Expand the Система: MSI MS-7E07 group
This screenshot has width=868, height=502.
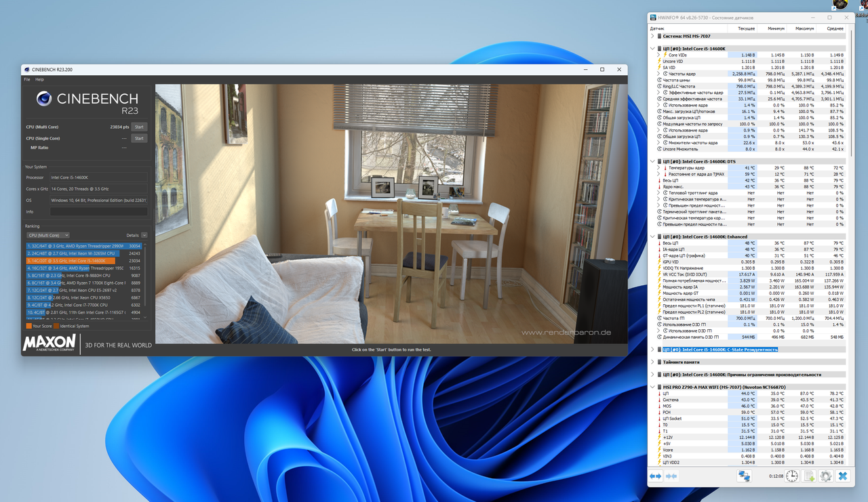pos(652,36)
